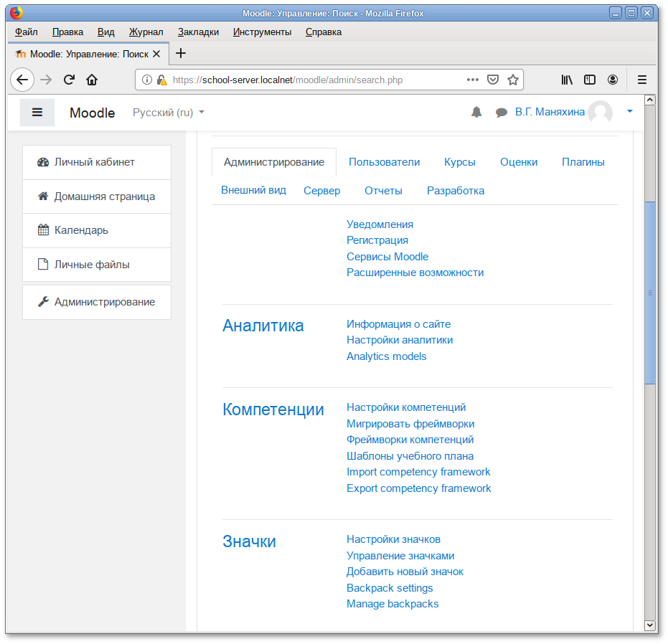Open the Сервисы Moodle link
This screenshot has width=668, height=644.
coord(387,257)
